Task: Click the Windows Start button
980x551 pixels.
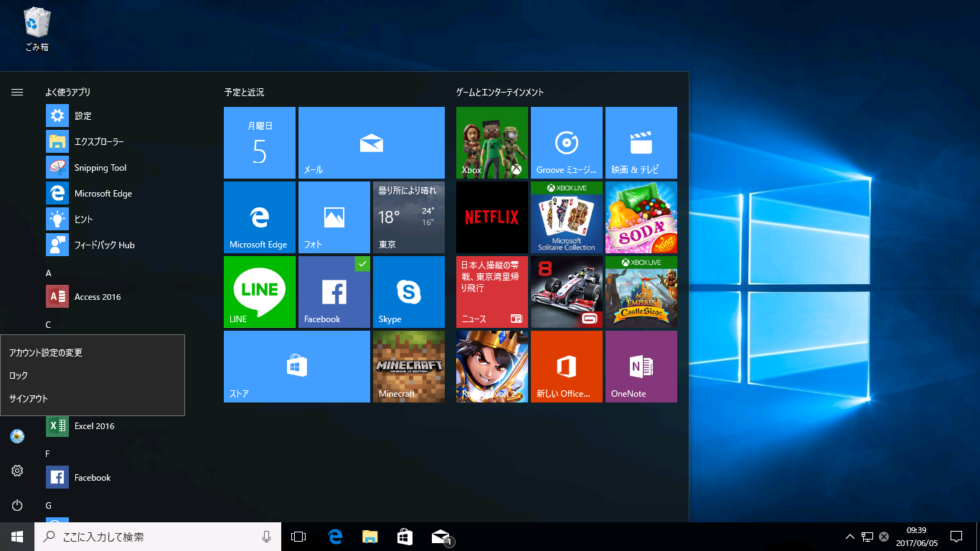Action: pos(17,537)
